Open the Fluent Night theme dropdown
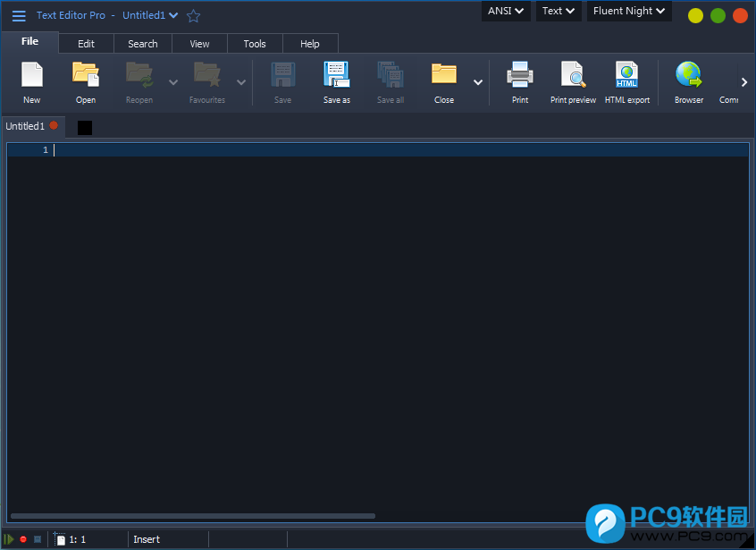The image size is (756, 550). click(x=629, y=11)
